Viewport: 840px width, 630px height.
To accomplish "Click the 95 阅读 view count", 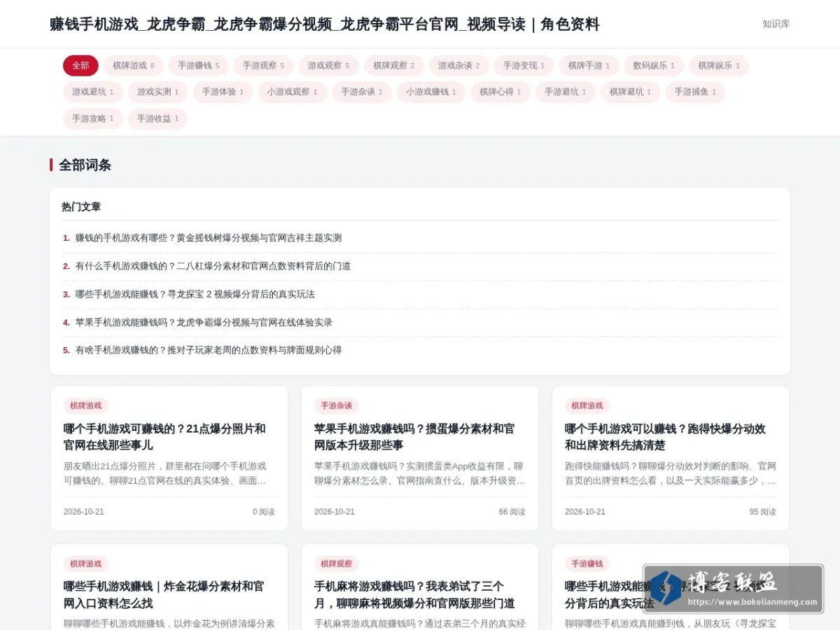I will pyautogui.click(x=763, y=512).
